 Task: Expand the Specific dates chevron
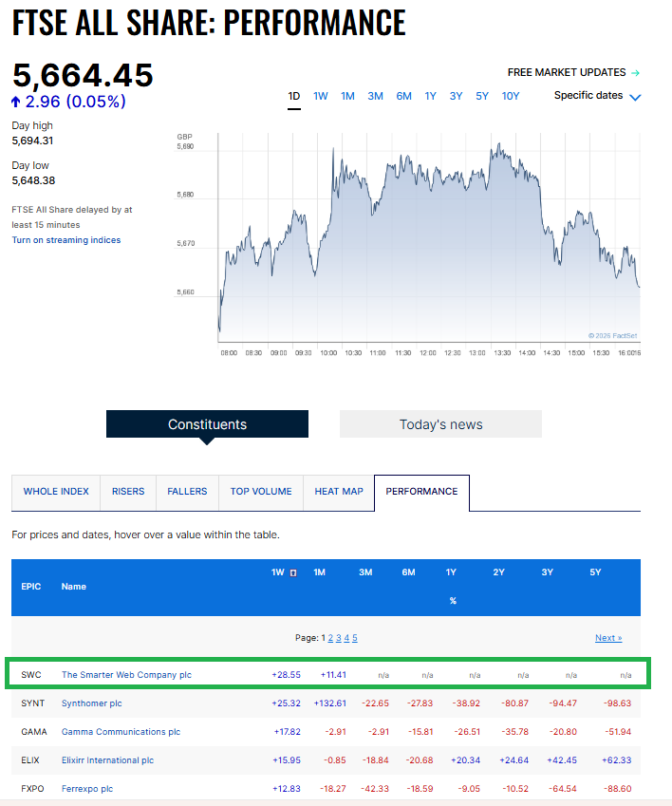point(635,97)
